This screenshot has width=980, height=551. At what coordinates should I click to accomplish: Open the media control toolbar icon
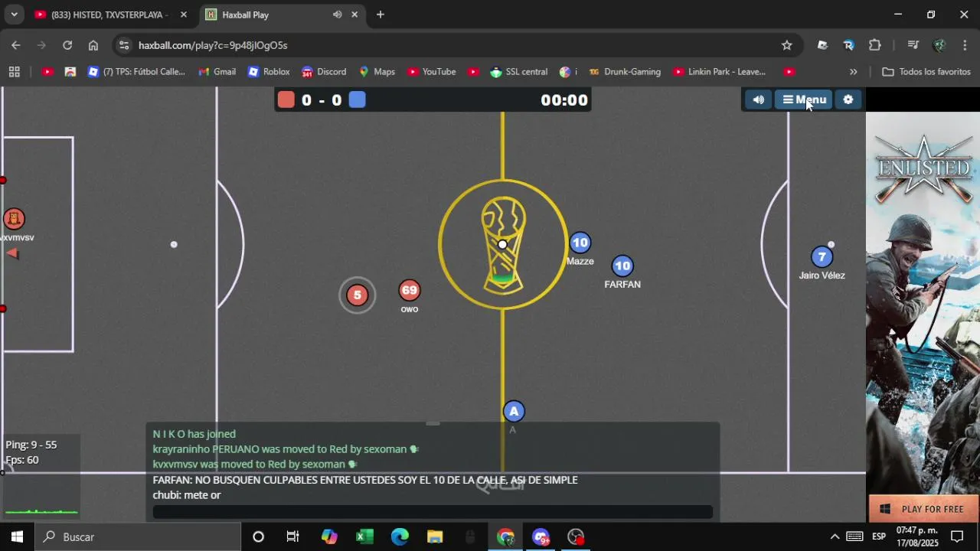(913, 45)
